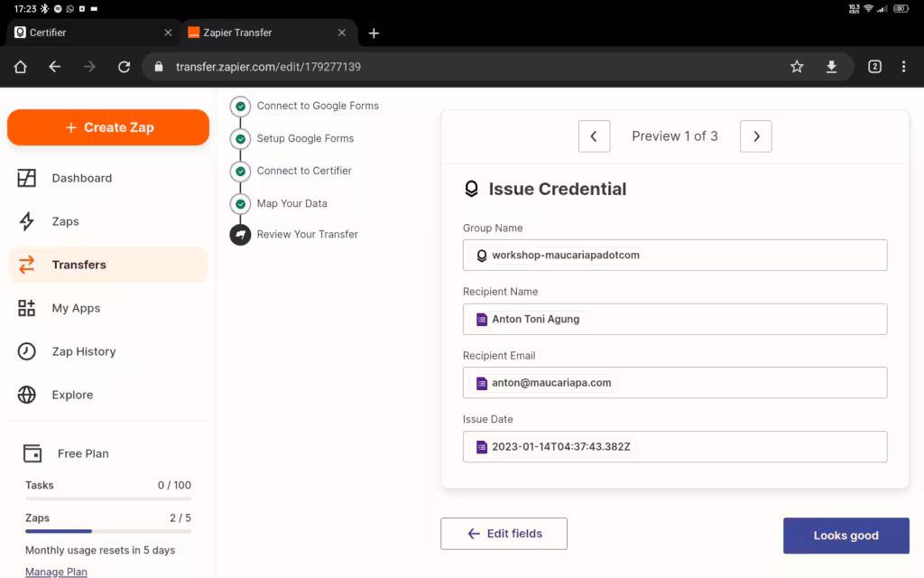Click the Bluetooth status bar icon
This screenshot has width=924, height=578.
45,9
